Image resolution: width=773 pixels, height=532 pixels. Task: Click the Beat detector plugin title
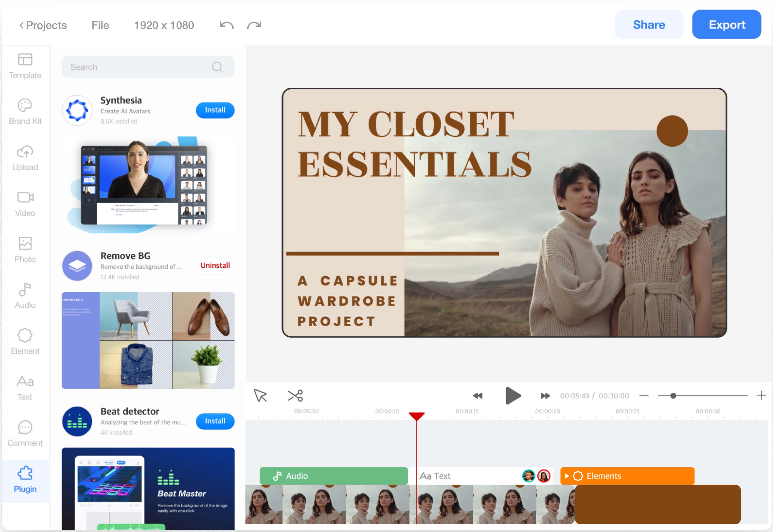(130, 411)
